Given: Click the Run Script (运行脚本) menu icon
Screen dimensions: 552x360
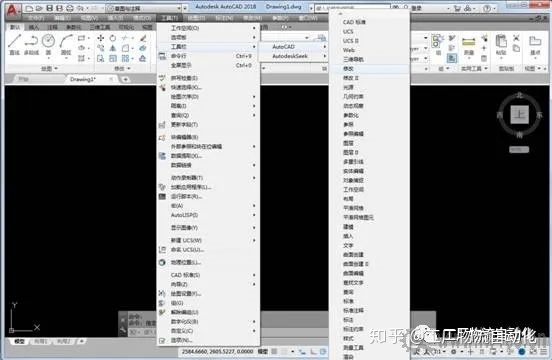Looking at the screenshot, I should pos(162,196).
